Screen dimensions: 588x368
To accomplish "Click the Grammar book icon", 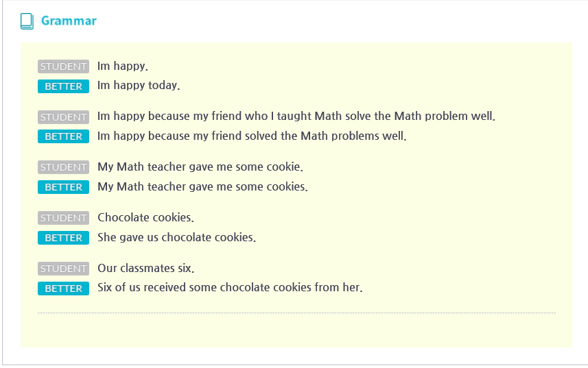I will tap(27, 21).
